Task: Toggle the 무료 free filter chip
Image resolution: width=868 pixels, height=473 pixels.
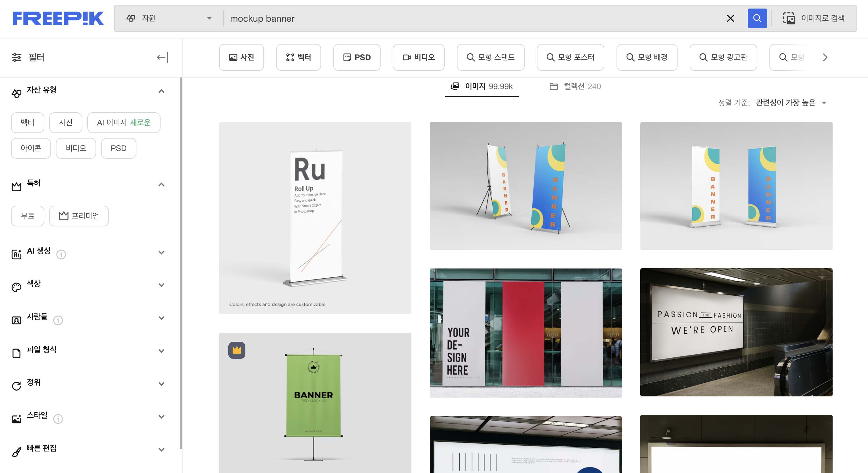Action: point(27,216)
